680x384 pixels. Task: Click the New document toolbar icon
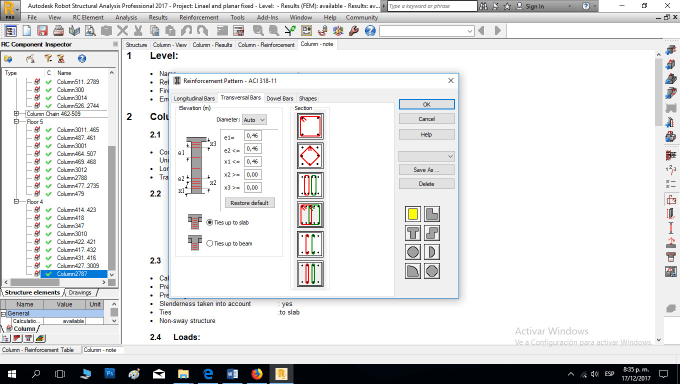[x=27, y=31]
